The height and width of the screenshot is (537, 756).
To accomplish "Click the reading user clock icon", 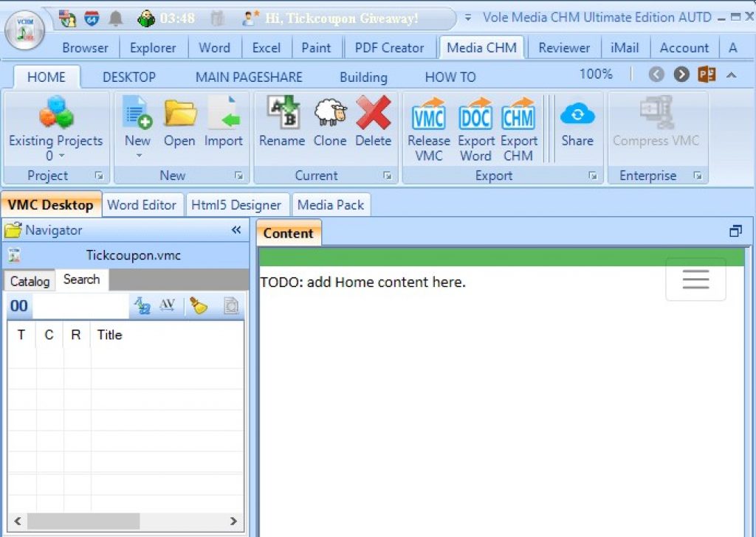I will [x=146, y=18].
